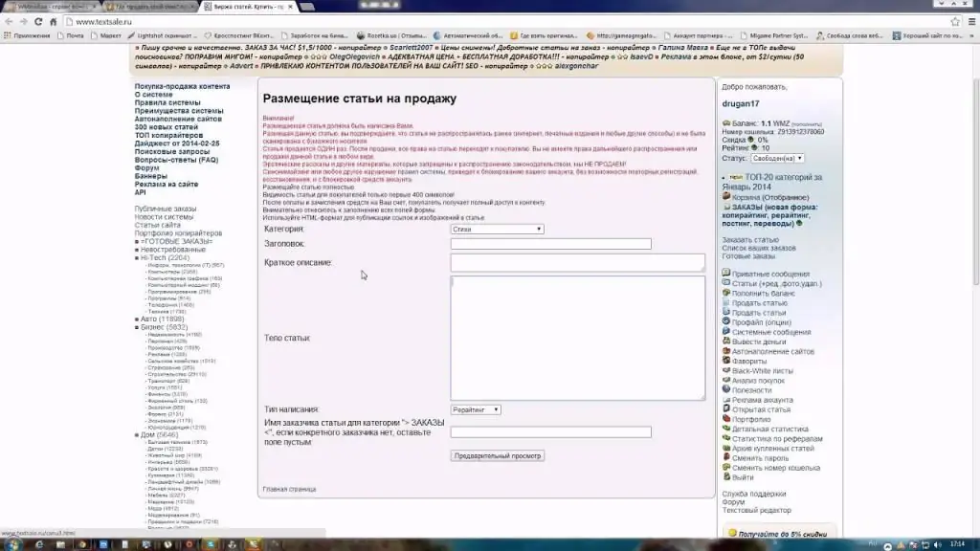This screenshot has width=980, height=551.
Task: Open the Почта bookmark
Action: [70, 35]
